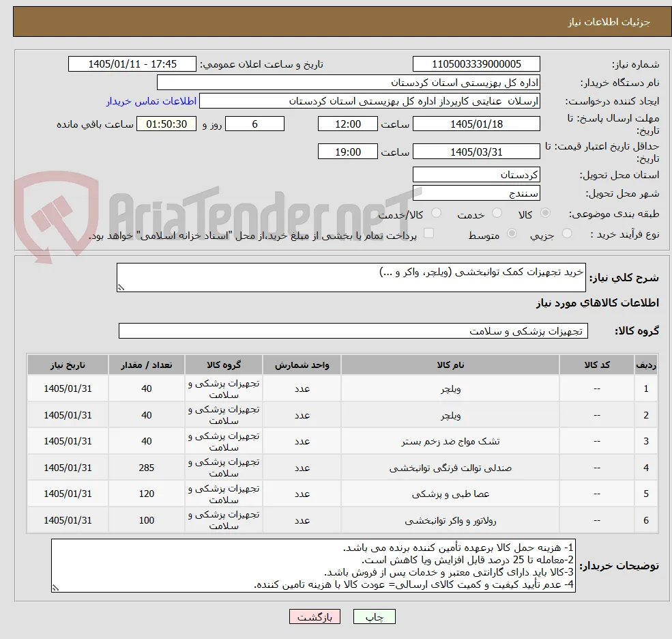Viewport: 672px width, 639px height.
Task: Click the بازگشت back button
Action: click(315, 616)
